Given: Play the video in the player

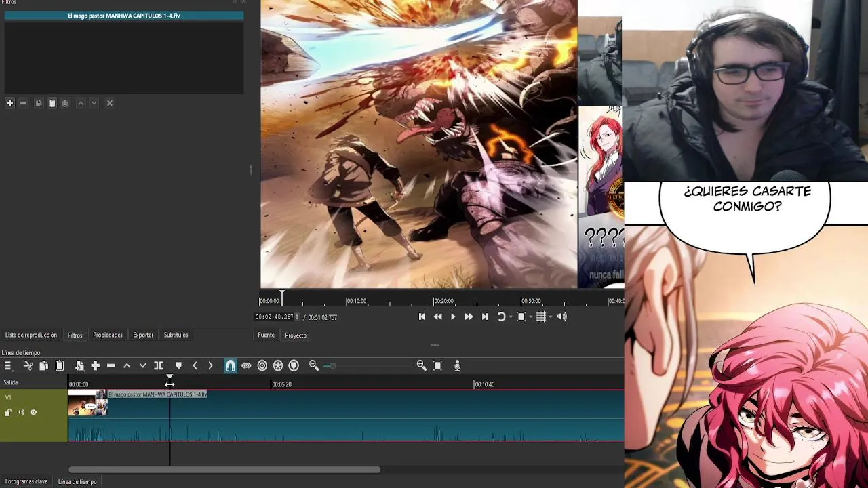Looking at the screenshot, I should coord(453,317).
